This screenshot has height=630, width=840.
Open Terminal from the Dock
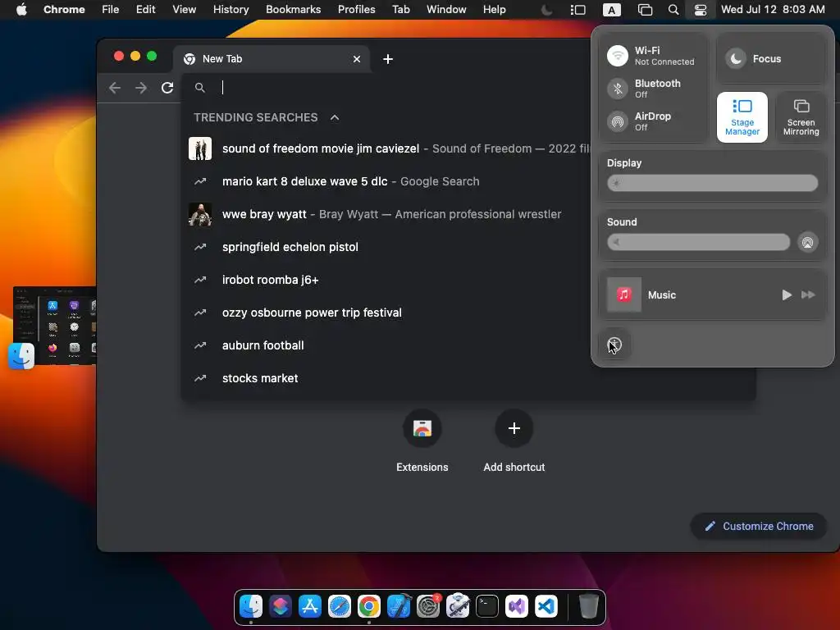[487, 606]
